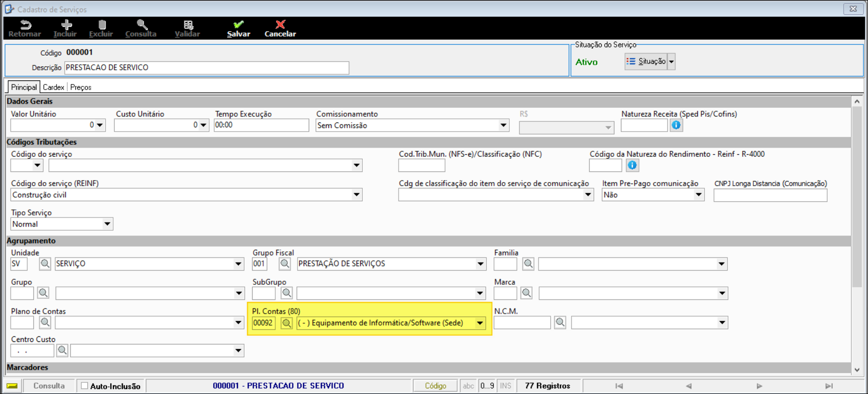Screen dimensions: 868x394
Task: Expand the Comissionamento dropdown
Action: pos(503,125)
